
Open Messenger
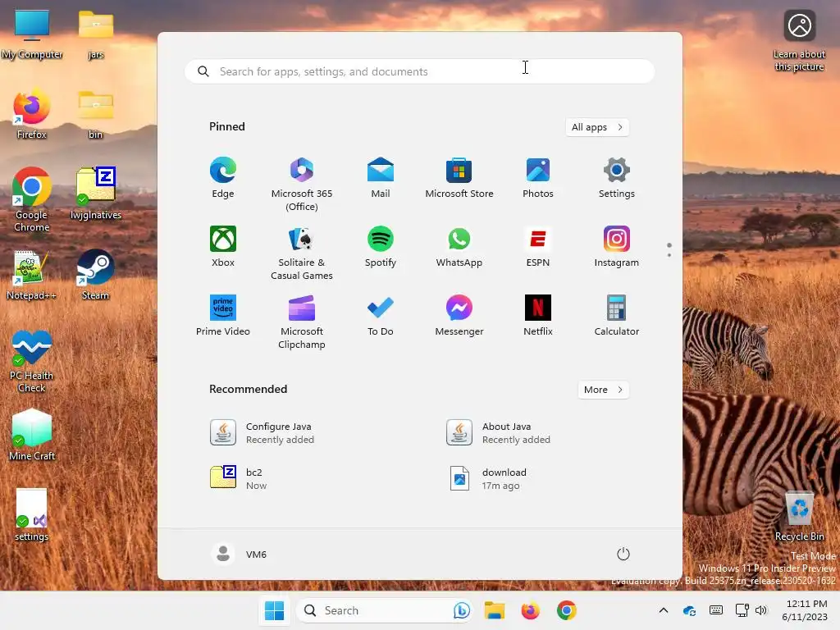(x=459, y=316)
